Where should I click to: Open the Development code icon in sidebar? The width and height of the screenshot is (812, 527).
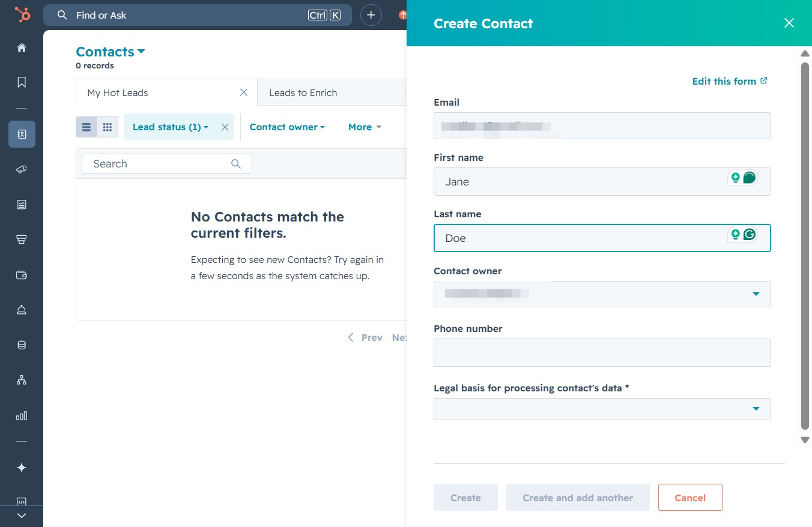[x=22, y=502]
